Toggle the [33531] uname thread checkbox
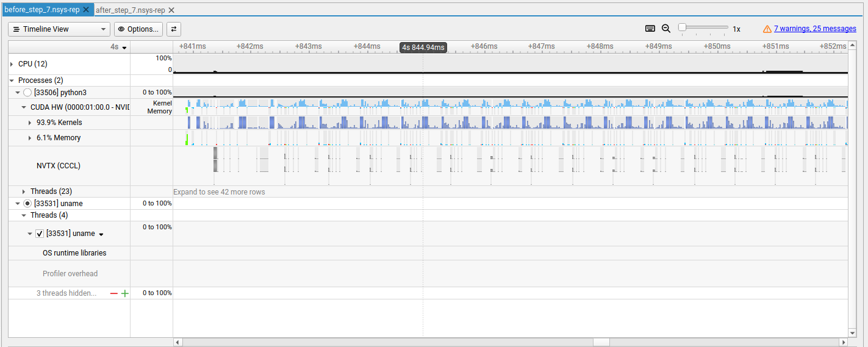868x347 pixels. tap(40, 234)
